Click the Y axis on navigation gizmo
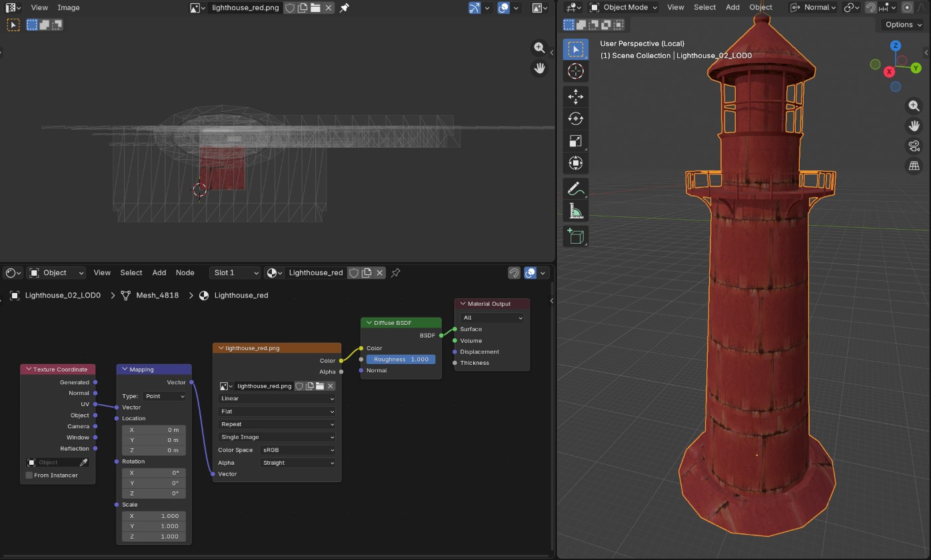This screenshot has width=931, height=560. [x=916, y=68]
